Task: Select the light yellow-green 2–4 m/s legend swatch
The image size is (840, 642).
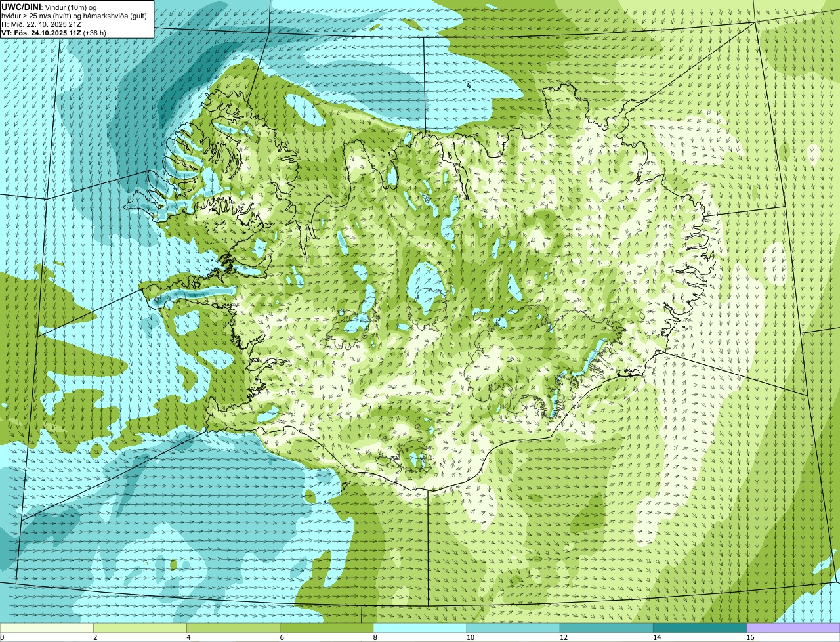Action: (140, 628)
